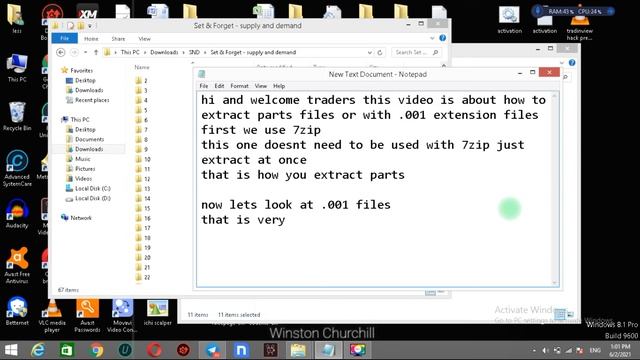The image size is (640, 360).
Task: Open Advanced SystemCare desktop shortcut
Action: pyautogui.click(x=17, y=169)
